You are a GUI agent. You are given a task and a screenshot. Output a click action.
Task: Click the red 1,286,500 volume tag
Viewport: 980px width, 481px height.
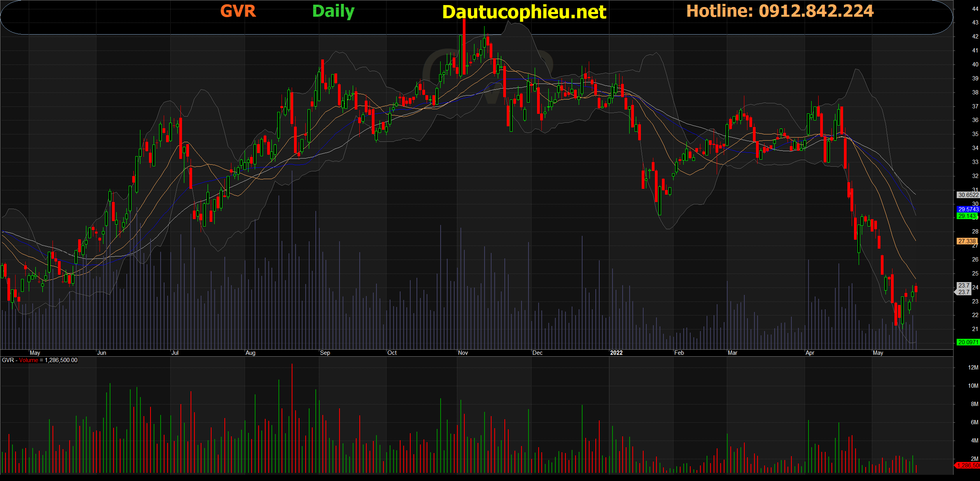968,465
